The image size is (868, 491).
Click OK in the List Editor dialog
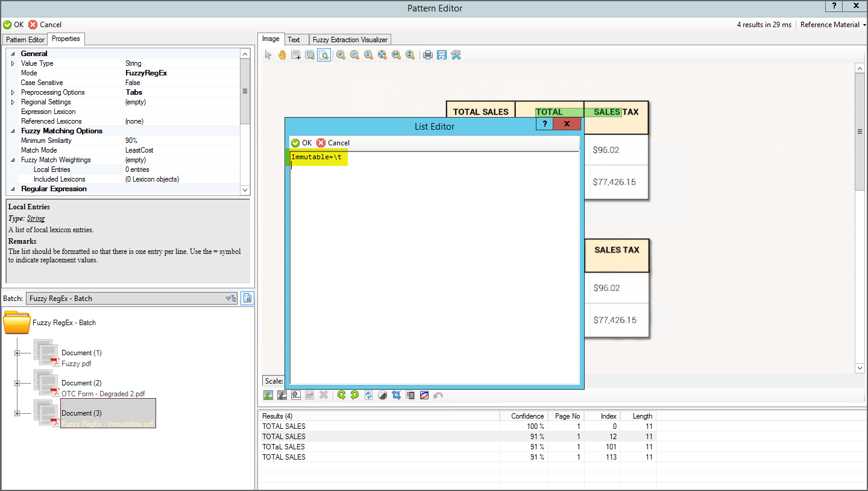pyautogui.click(x=301, y=143)
